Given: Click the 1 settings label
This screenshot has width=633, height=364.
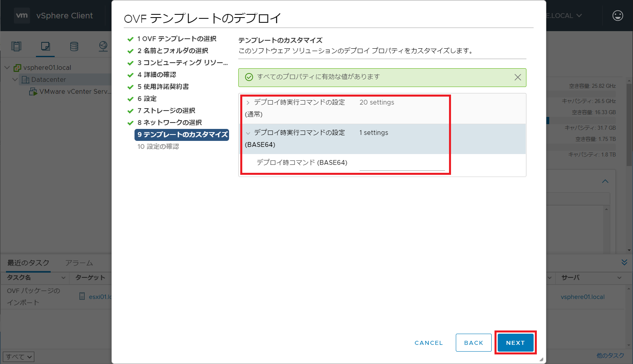Looking at the screenshot, I should (374, 133).
